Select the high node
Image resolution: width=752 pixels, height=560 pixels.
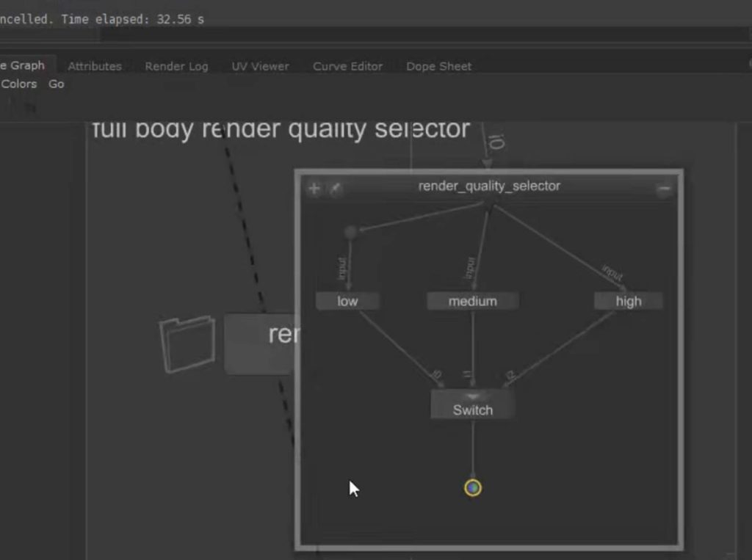(629, 301)
